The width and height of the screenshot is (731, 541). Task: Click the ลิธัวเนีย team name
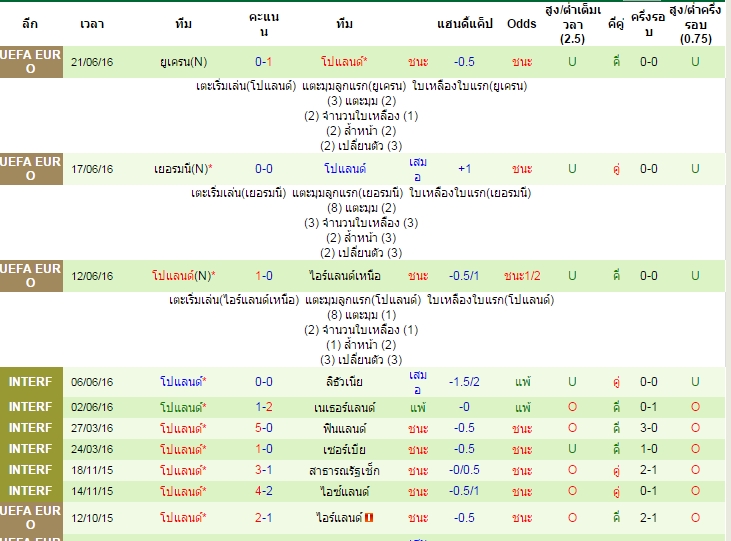coord(345,382)
